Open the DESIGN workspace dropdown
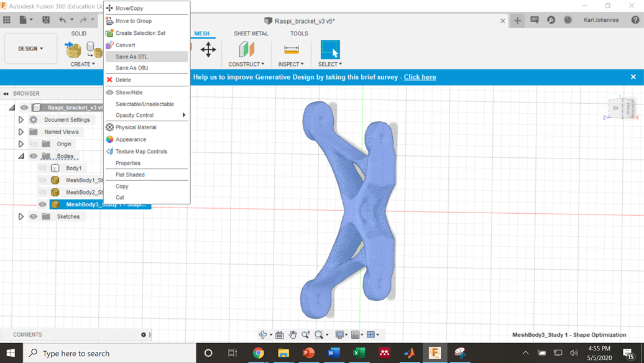The image size is (644, 363). pos(30,48)
